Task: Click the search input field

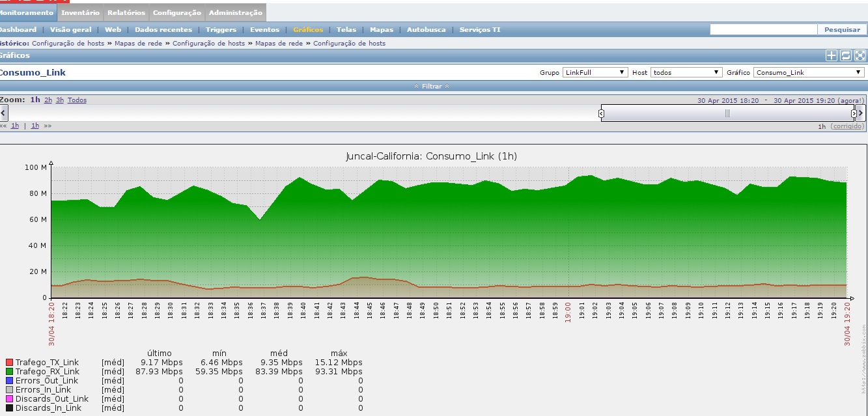Action: pyautogui.click(x=763, y=29)
